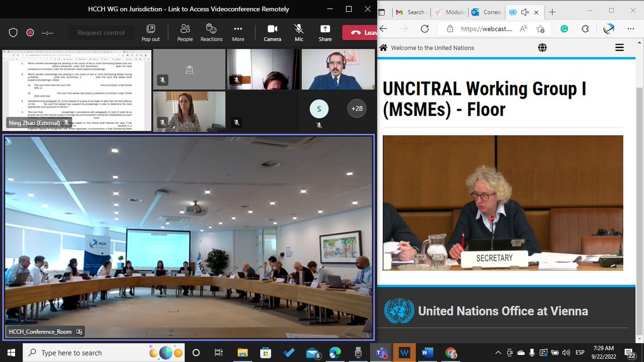Open the Edge Extensions puzzle icon

[586, 29]
